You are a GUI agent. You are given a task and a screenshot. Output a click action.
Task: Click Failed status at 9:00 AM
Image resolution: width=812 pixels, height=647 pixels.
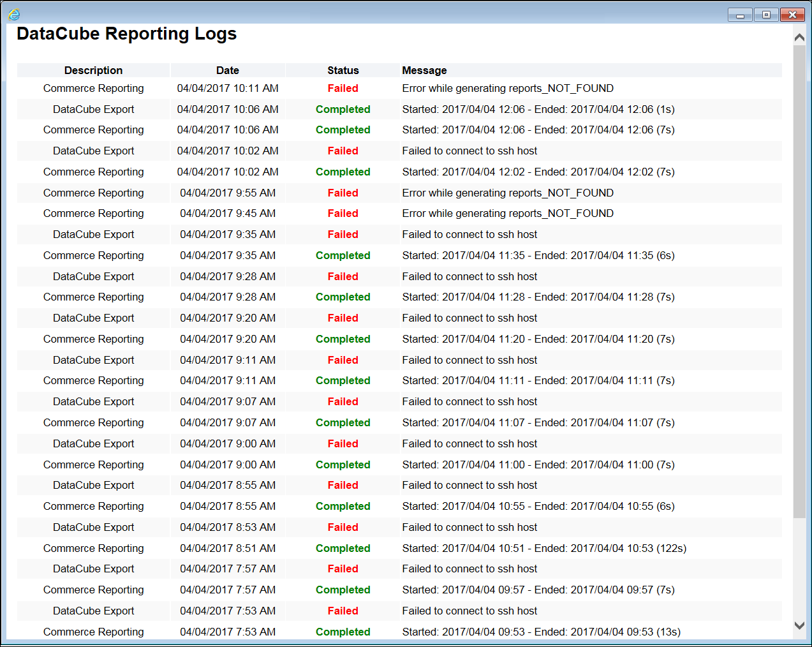click(x=343, y=443)
